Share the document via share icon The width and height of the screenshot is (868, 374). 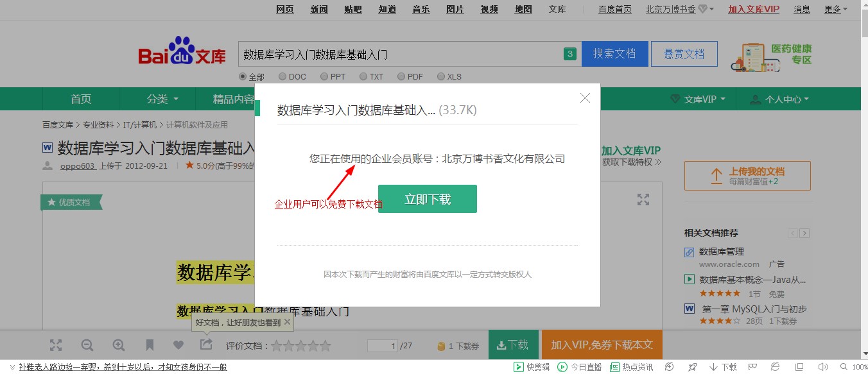click(206, 345)
